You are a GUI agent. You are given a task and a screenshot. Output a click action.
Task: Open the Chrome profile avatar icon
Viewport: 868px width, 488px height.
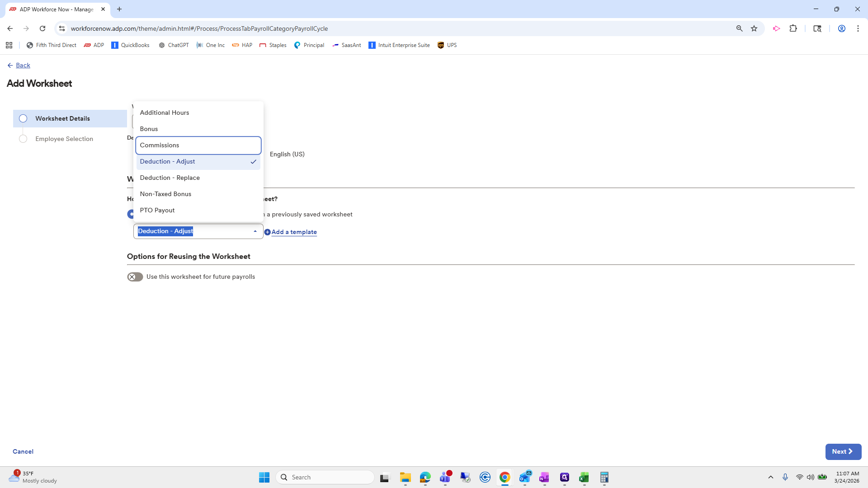(x=841, y=28)
